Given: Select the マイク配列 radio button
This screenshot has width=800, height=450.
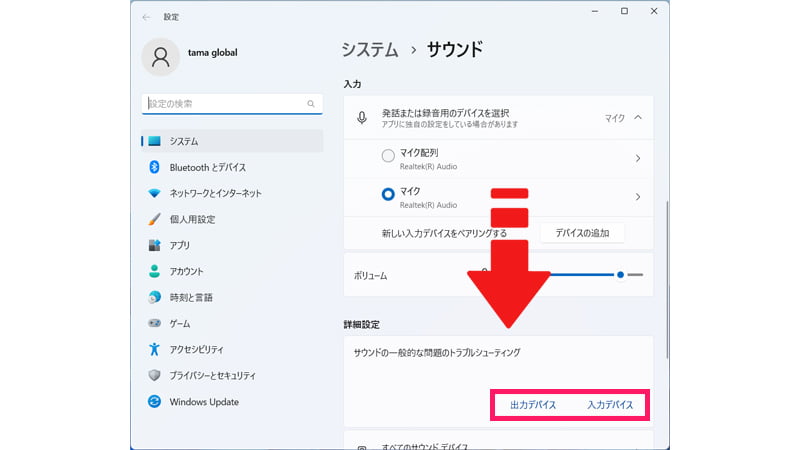Looking at the screenshot, I should [388, 156].
